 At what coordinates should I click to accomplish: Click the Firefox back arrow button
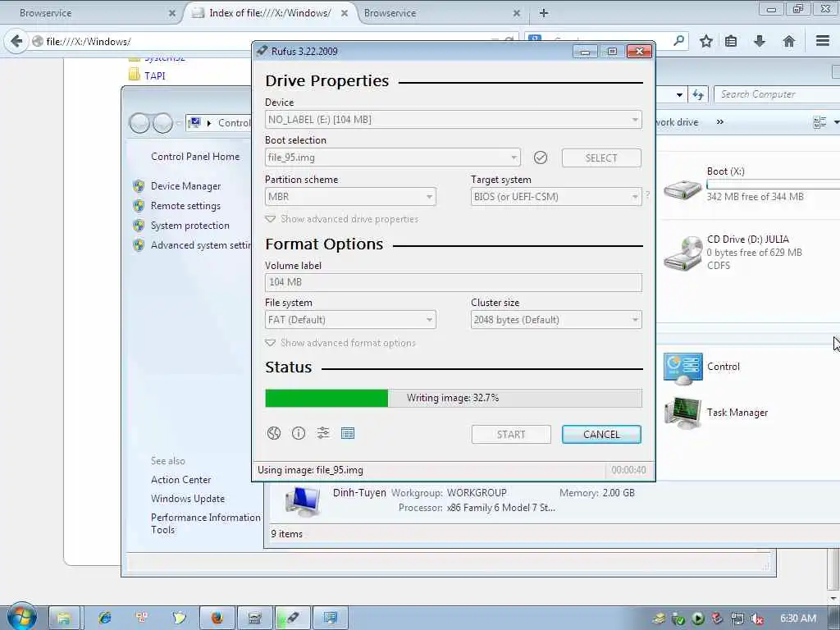pyautogui.click(x=16, y=41)
